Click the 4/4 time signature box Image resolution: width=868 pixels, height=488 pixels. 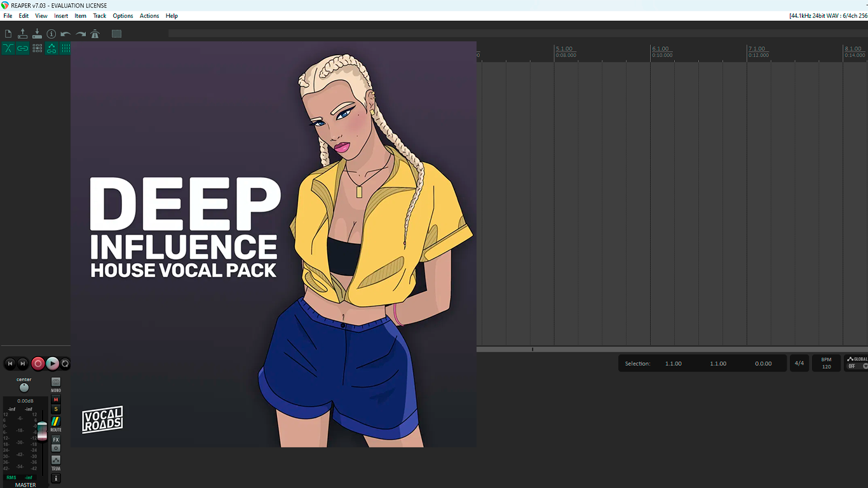pyautogui.click(x=799, y=363)
